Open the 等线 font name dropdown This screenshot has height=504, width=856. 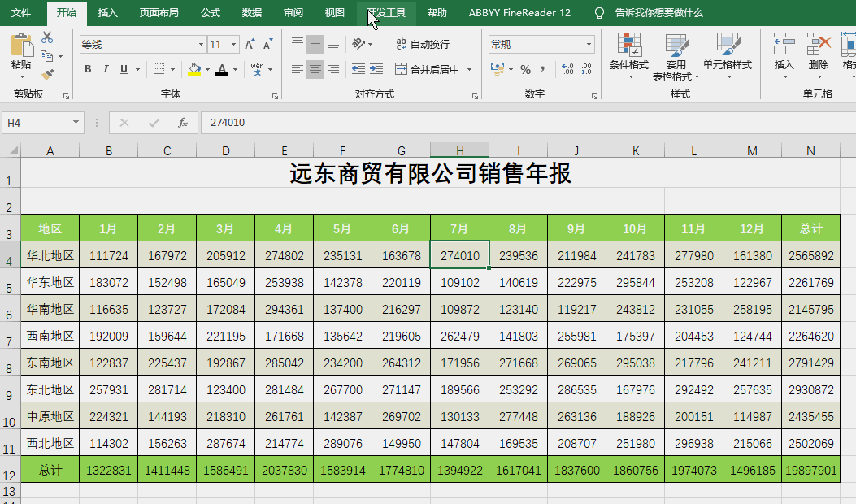point(201,44)
